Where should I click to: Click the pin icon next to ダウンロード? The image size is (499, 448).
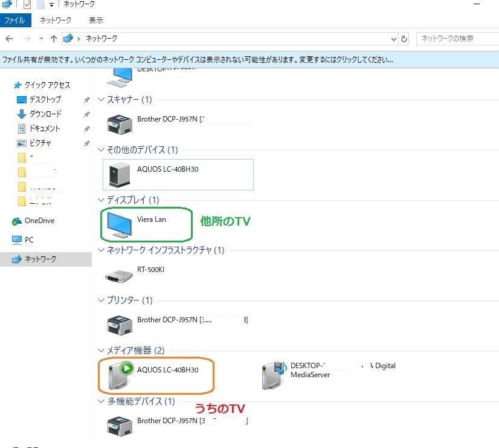coord(86,114)
